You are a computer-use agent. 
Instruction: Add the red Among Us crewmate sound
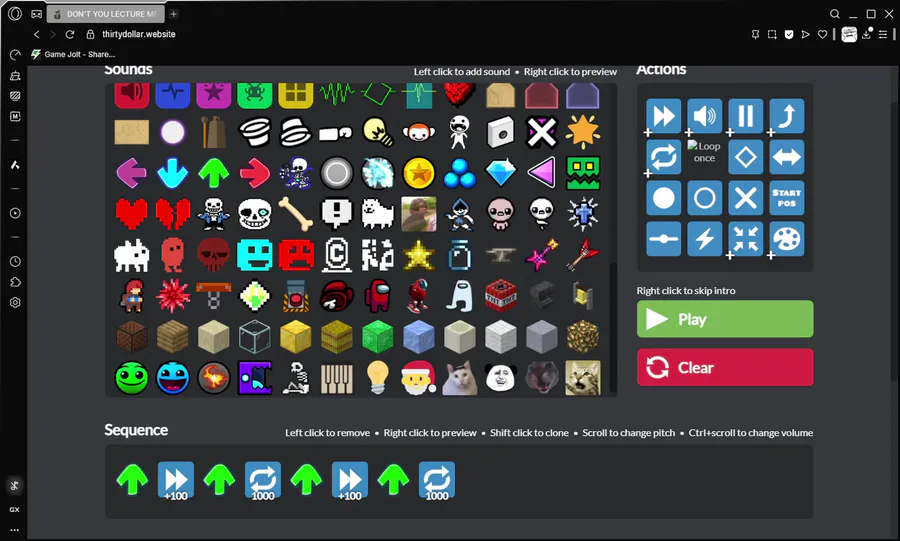click(378, 296)
